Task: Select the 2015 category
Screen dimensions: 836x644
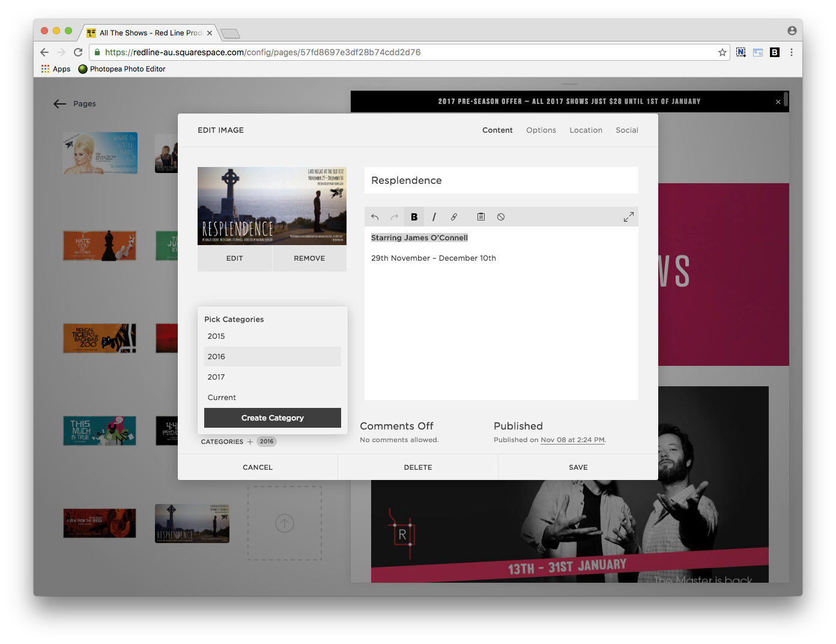Action: pyautogui.click(x=273, y=336)
